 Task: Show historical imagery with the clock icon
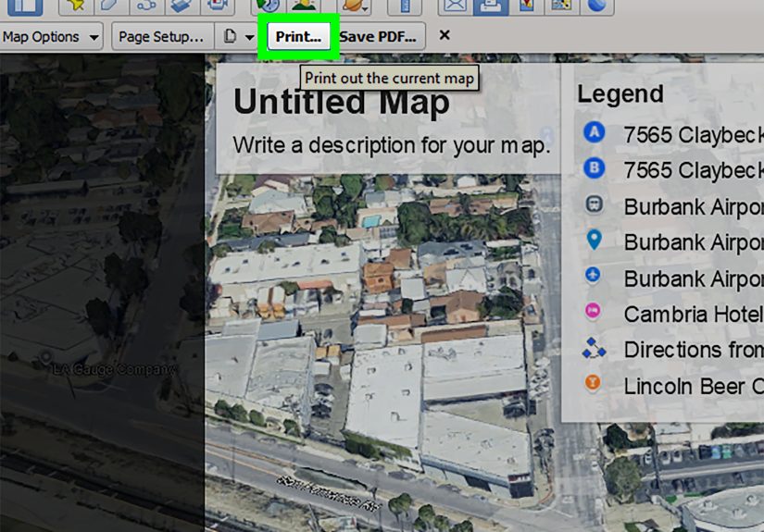coord(268,6)
